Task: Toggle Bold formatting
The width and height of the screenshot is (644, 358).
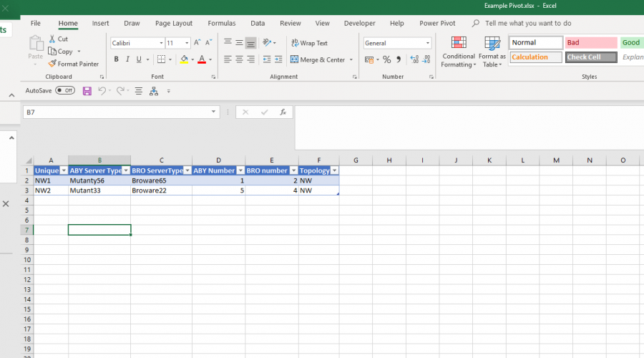Action: coord(116,59)
